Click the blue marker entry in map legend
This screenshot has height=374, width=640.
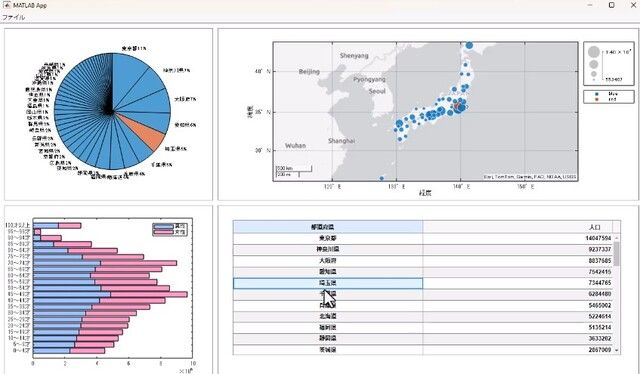coord(596,94)
